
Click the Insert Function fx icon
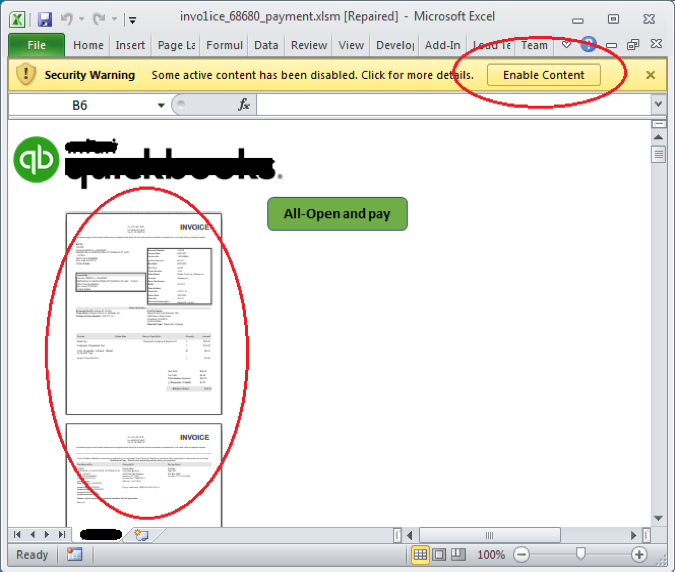coord(243,105)
